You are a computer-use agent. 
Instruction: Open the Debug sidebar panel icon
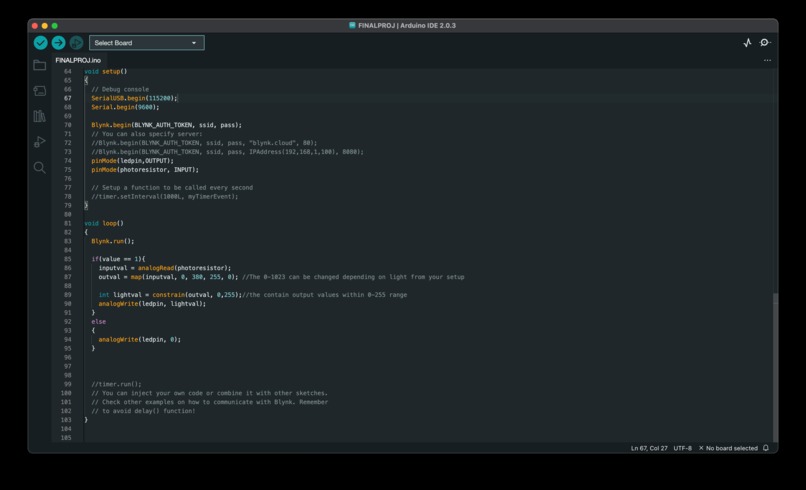40,142
